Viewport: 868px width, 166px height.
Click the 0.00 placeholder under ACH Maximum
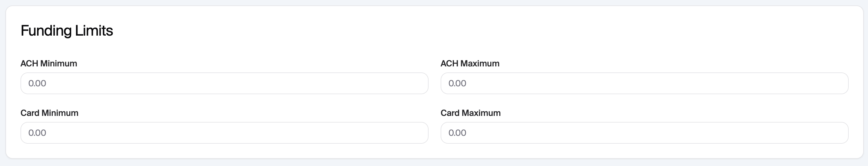pos(457,83)
